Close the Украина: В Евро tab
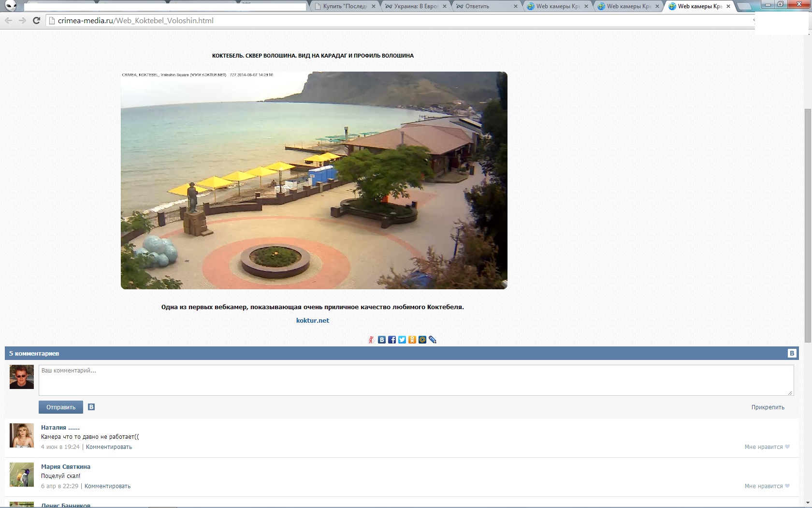Image resolution: width=812 pixels, height=508 pixels. pyautogui.click(x=444, y=6)
